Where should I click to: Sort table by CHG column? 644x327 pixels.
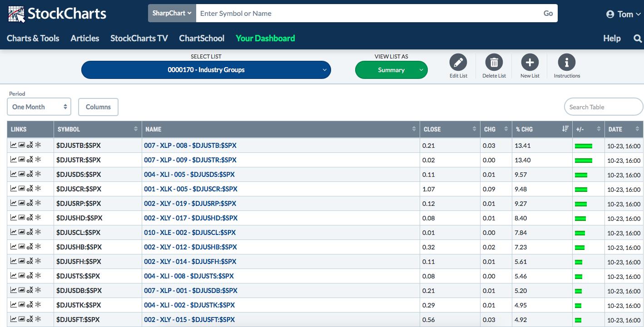pyautogui.click(x=496, y=129)
